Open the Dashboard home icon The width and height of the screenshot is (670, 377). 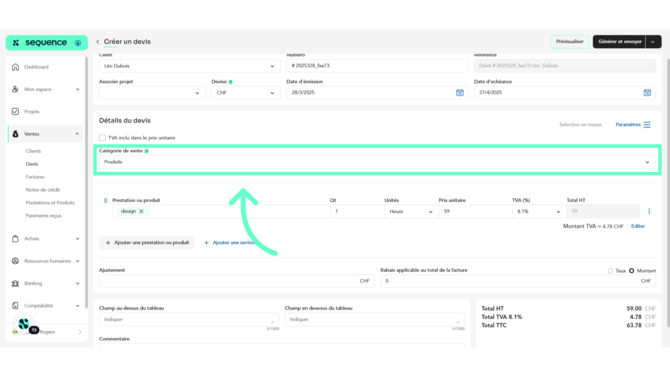[x=15, y=67]
